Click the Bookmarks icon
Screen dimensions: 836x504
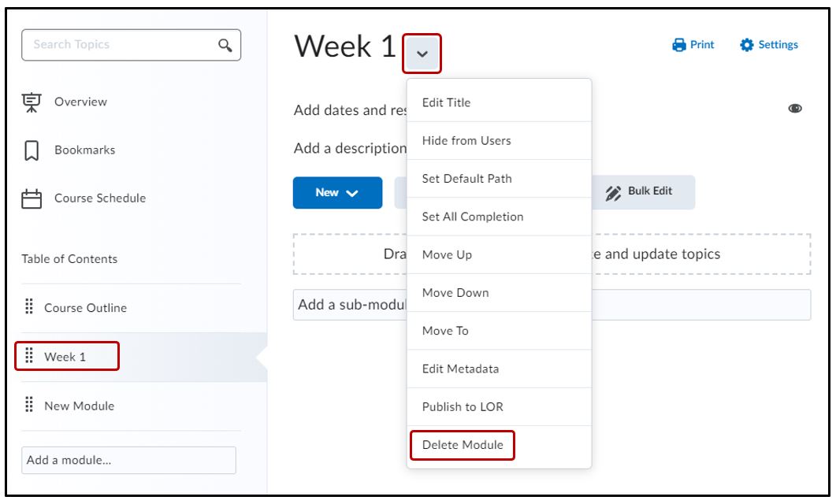click(x=32, y=150)
